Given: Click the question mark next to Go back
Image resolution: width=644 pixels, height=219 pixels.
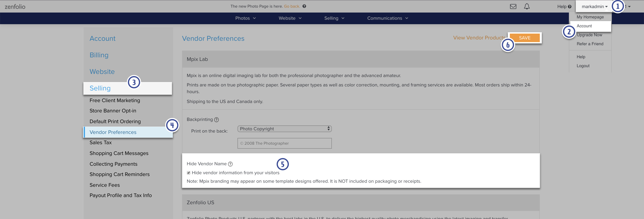Looking at the screenshot, I should point(304,6).
